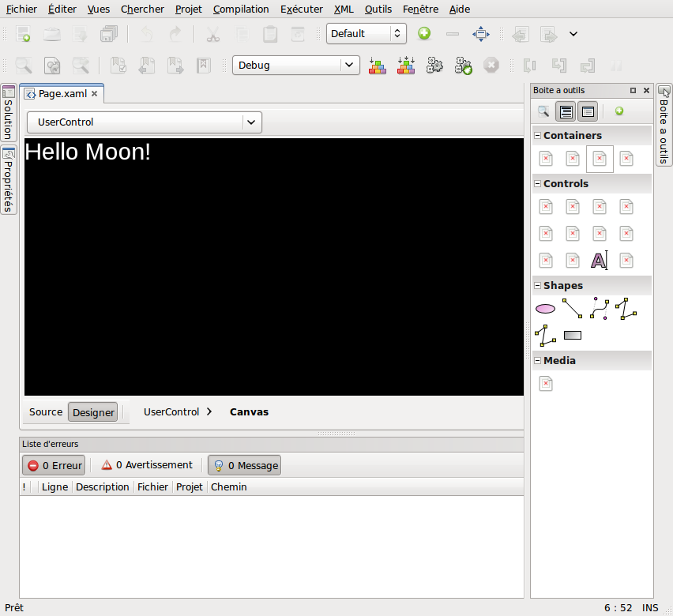This screenshot has width=673, height=616.
Task: Click the Paste clipboard icon
Action: (x=270, y=34)
